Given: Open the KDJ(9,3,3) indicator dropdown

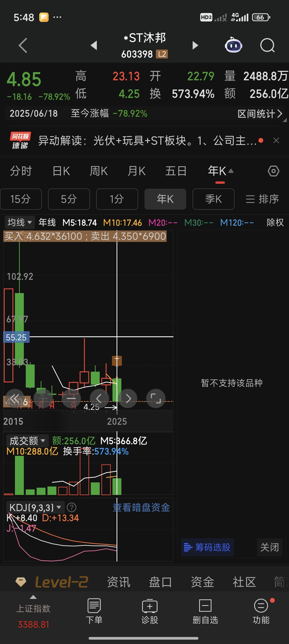Looking at the screenshot, I should pos(35,507).
